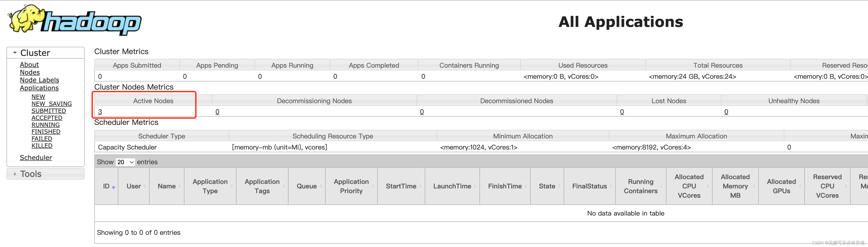
Task: Sort by Running Containers column
Action: 640,186
